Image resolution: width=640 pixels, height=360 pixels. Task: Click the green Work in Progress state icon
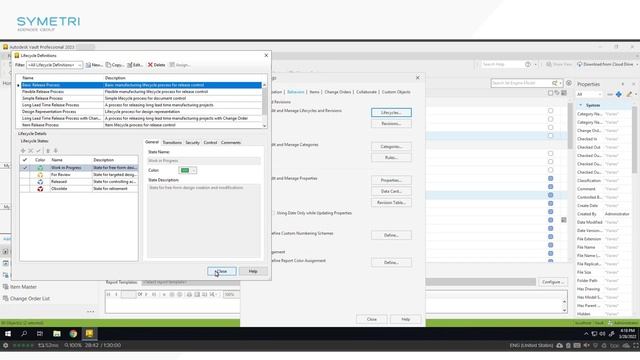pos(40,168)
